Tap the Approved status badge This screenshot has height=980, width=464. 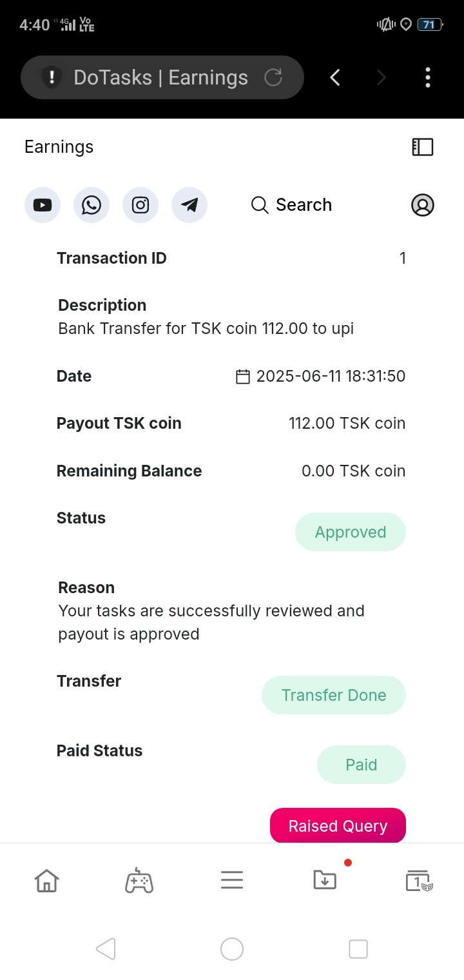coord(351,532)
